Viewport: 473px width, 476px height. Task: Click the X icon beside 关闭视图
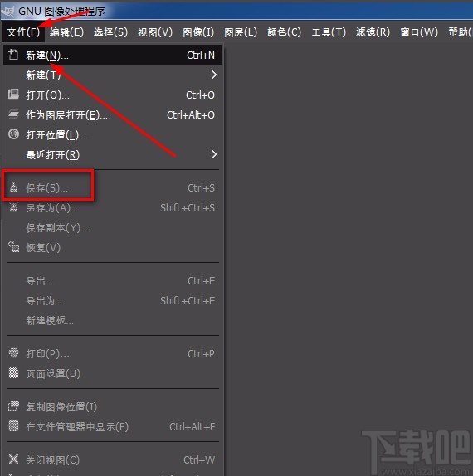(x=13, y=459)
